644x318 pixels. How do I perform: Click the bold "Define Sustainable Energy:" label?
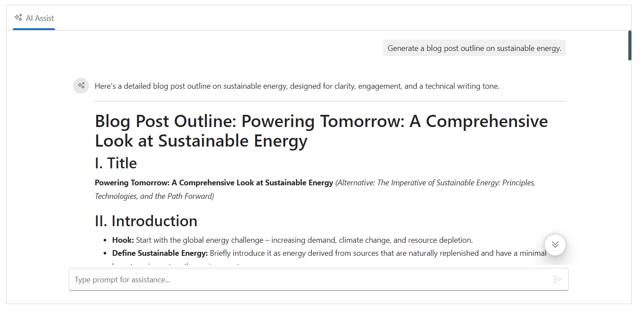[x=160, y=253]
